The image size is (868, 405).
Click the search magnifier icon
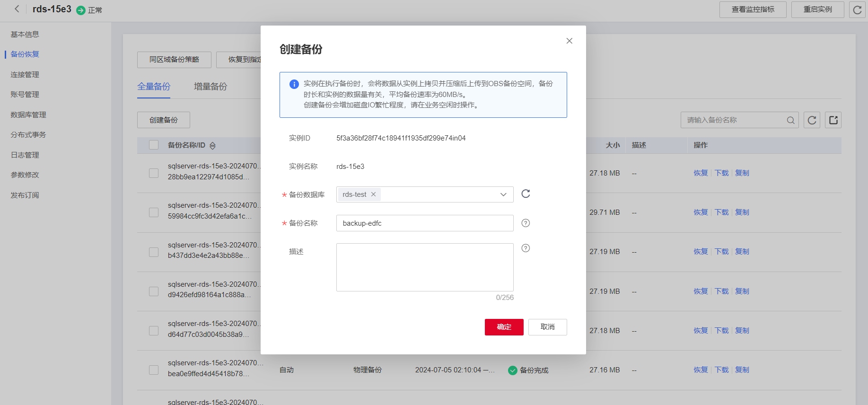tap(790, 120)
